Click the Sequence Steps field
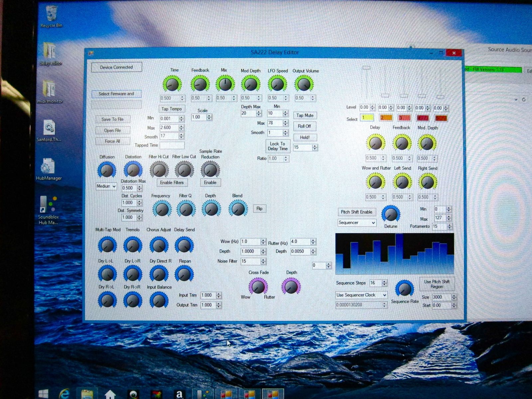Image resolution: width=532 pixels, height=399 pixels. point(378,283)
